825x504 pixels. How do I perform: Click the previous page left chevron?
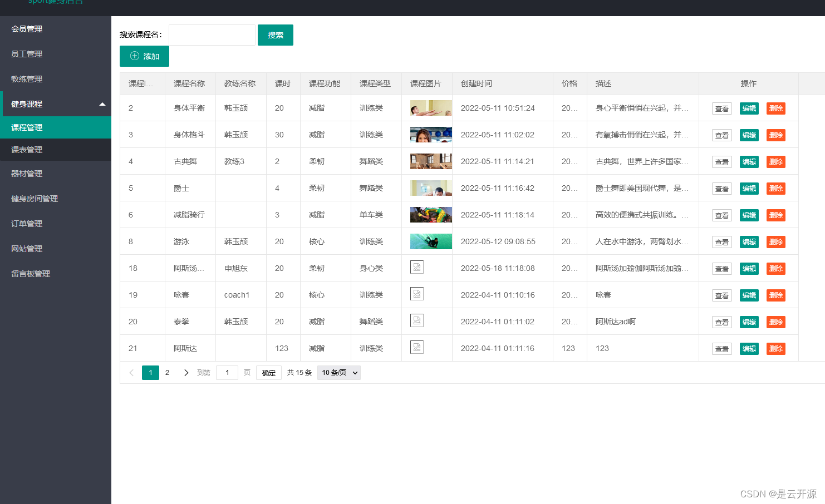[x=131, y=373]
